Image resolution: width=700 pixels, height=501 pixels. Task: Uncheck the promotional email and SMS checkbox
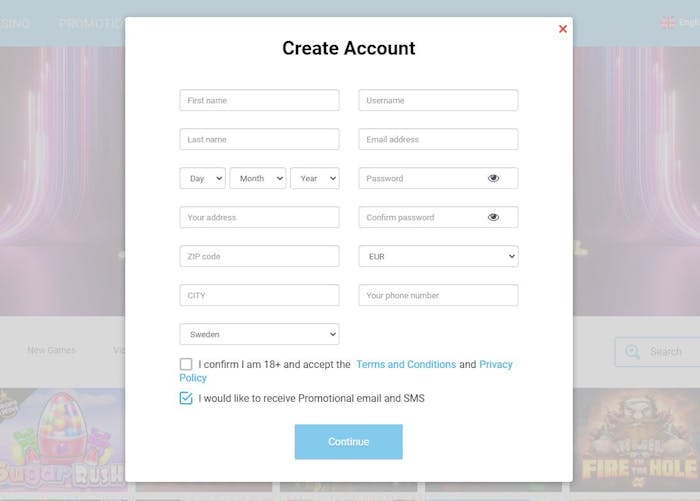click(186, 398)
